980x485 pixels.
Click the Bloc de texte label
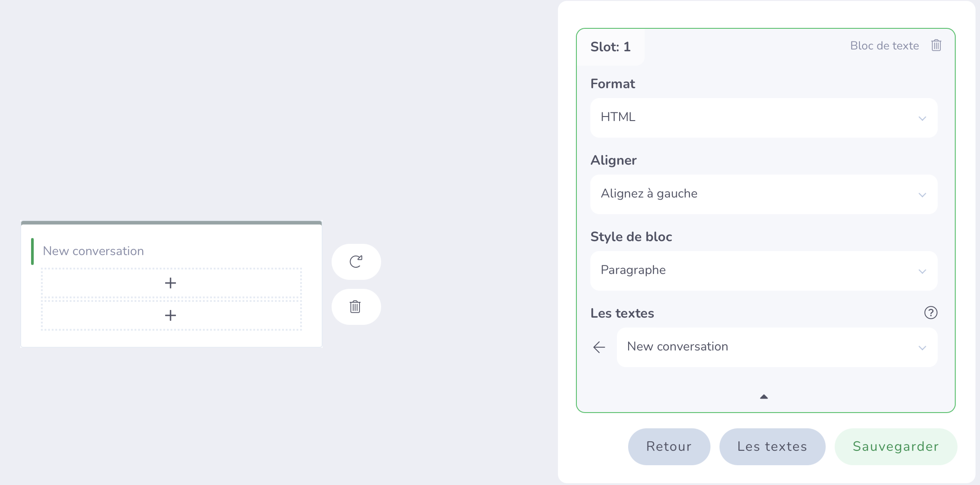click(884, 46)
